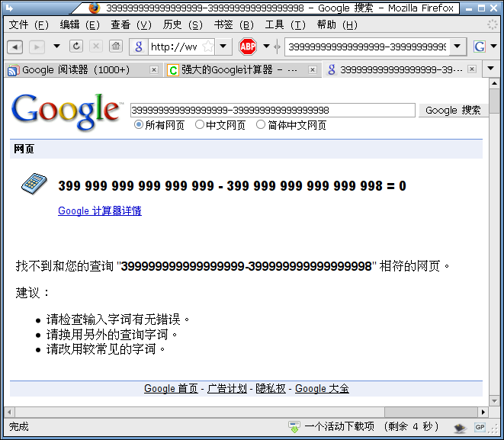The image size is (504, 440).
Task: Click the green C icon on 强大的Google计算器 tab
Action: click(x=173, y=70)
